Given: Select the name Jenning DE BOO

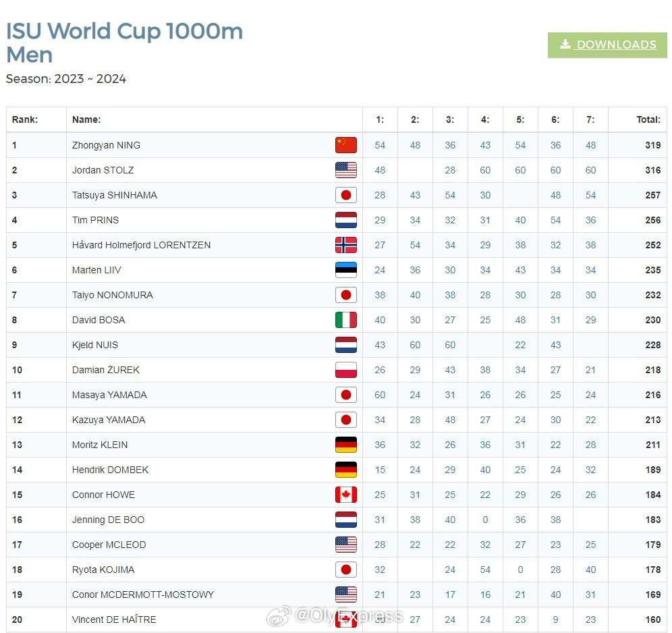Looking at the screenshot, I should point(108,520).
